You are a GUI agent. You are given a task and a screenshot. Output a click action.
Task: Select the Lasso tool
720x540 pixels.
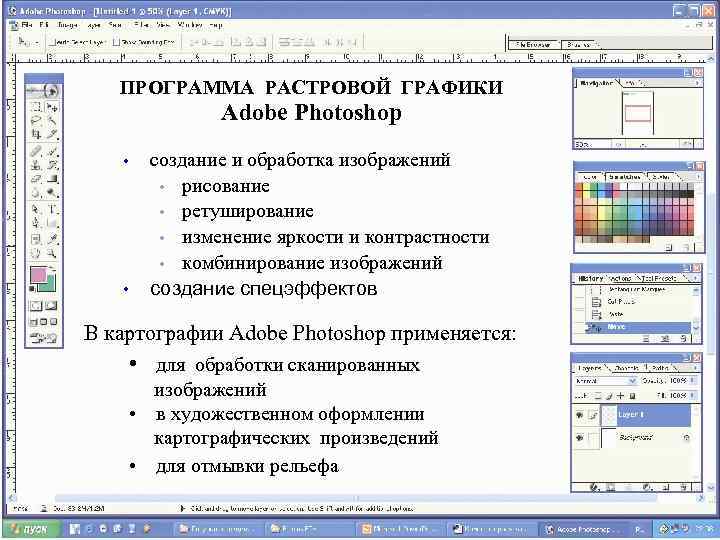36,120
